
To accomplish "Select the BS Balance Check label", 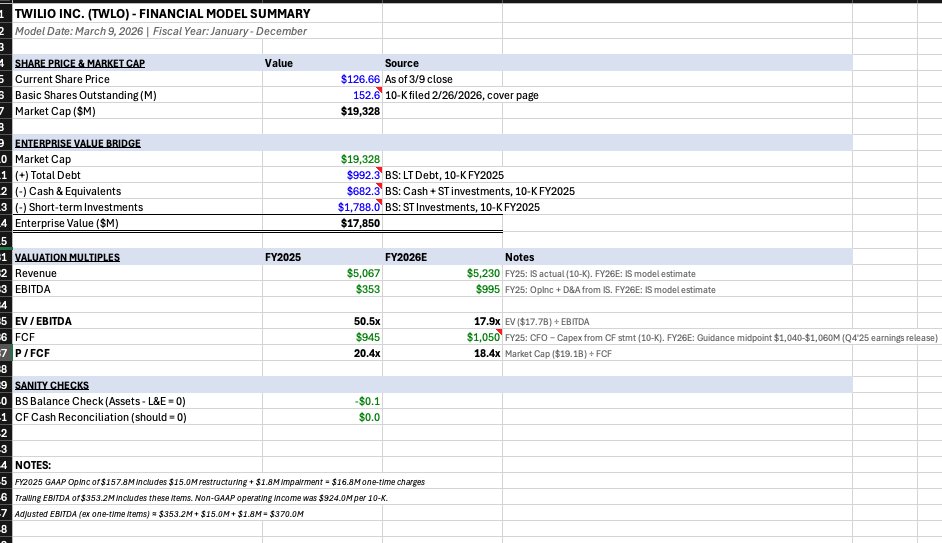I will pyautogui.click(x=100, y=401).
